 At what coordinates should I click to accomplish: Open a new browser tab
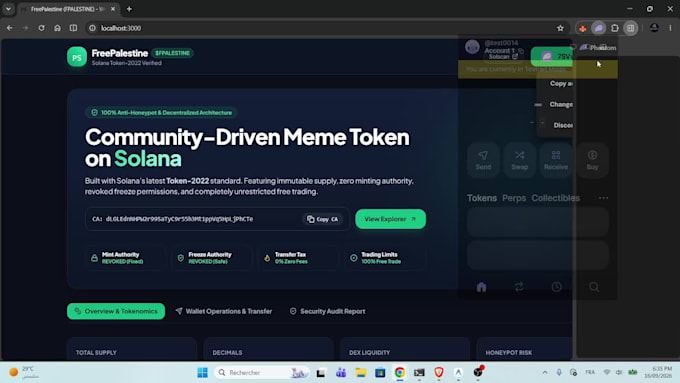tap(129, 9)
